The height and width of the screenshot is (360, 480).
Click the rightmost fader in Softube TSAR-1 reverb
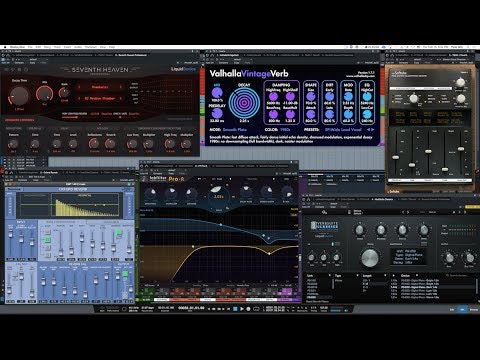coord(461,149)
